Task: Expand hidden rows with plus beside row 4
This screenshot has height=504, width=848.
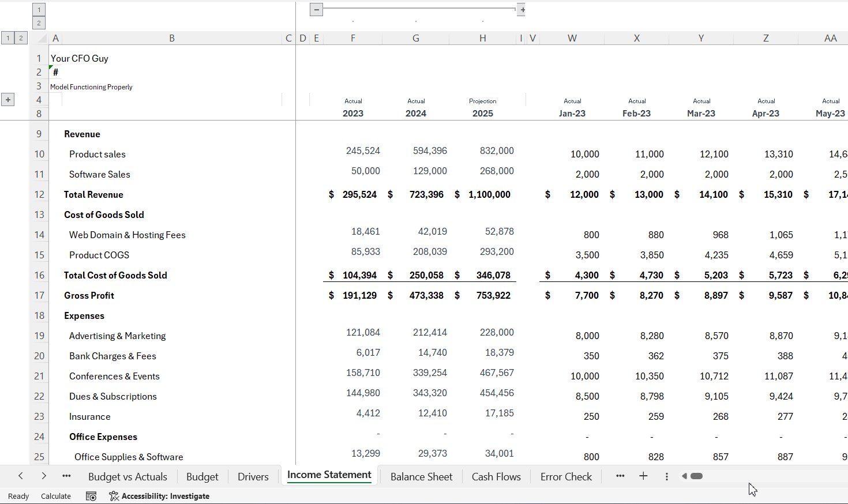Action: [8, 100]
